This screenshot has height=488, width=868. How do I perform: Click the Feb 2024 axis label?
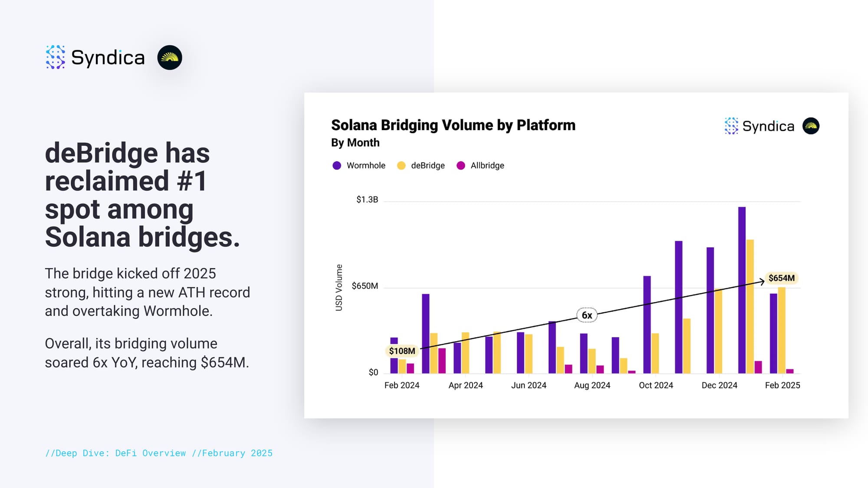click(402, 385)
